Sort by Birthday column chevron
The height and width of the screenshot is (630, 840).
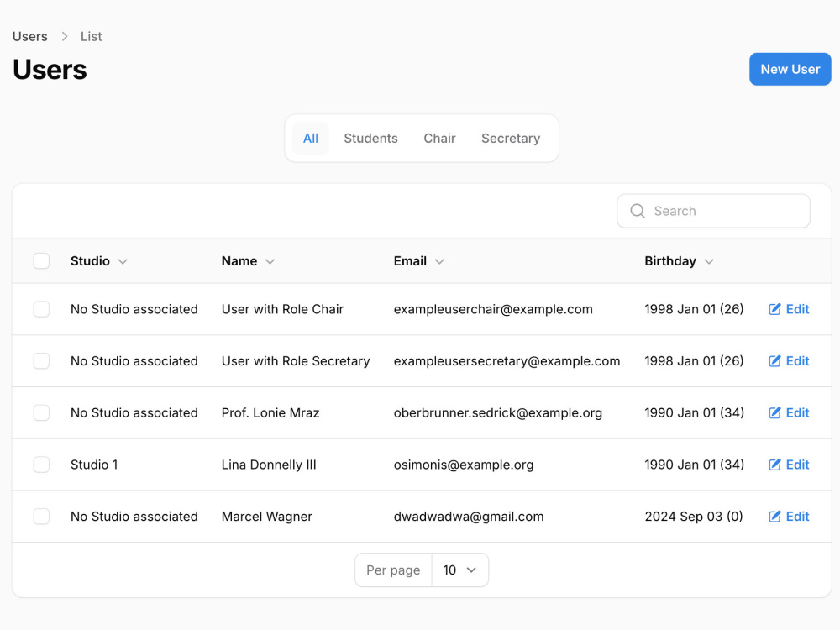coord(709,261)
